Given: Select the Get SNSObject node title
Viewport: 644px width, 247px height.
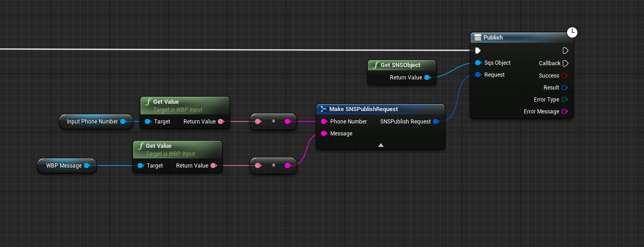Looking at the screenshot, I should (x=400, y=65).
